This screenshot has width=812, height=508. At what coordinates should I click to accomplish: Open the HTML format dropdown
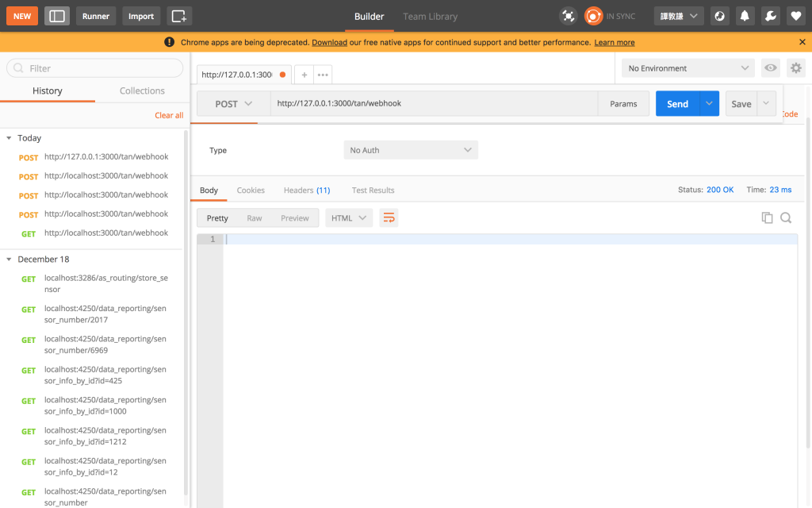[349, 218]
